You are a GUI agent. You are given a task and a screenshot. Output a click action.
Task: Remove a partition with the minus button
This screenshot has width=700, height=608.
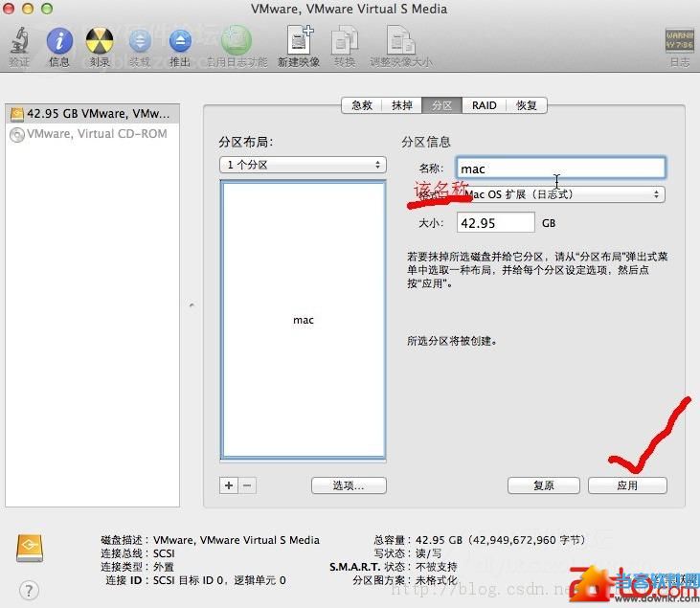click(247, 485)
